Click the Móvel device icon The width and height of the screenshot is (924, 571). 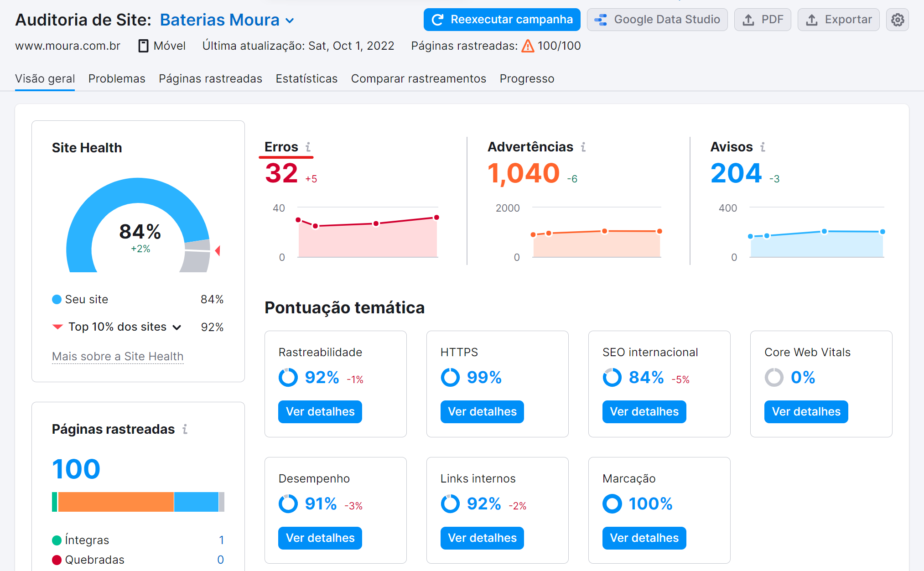point(143,46)
